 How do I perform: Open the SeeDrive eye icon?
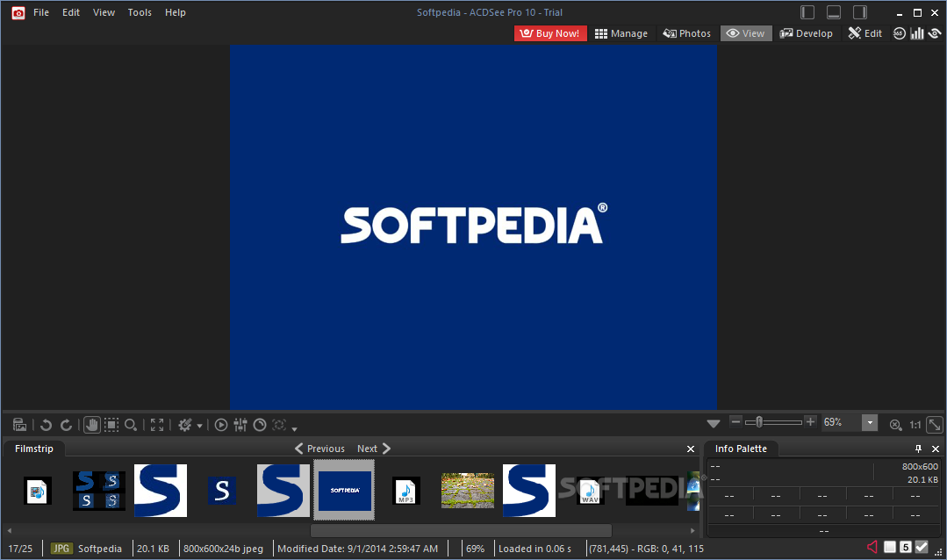click(935, 33)
